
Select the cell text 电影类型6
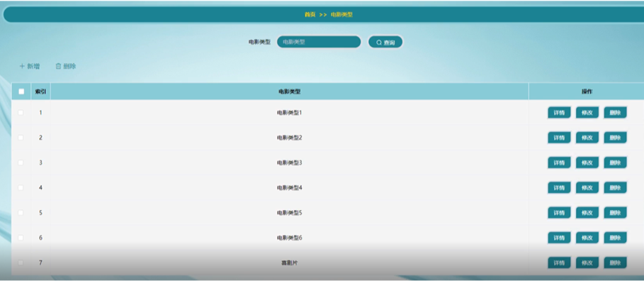290,238
